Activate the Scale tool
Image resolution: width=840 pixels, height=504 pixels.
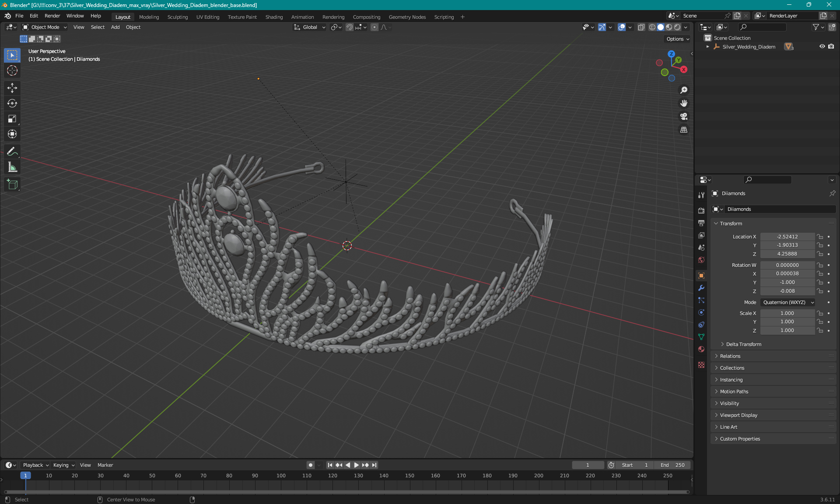(x=12, y=119)
